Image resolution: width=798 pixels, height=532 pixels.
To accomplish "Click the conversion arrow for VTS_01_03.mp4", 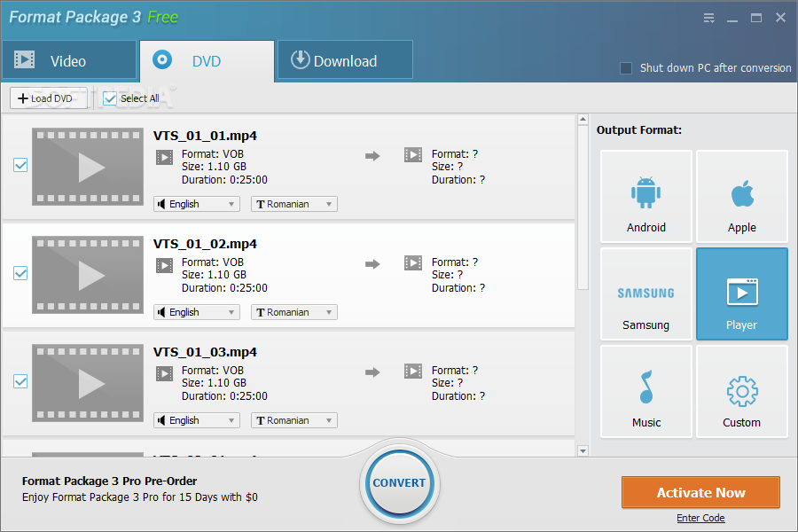I will coord(372,372).
